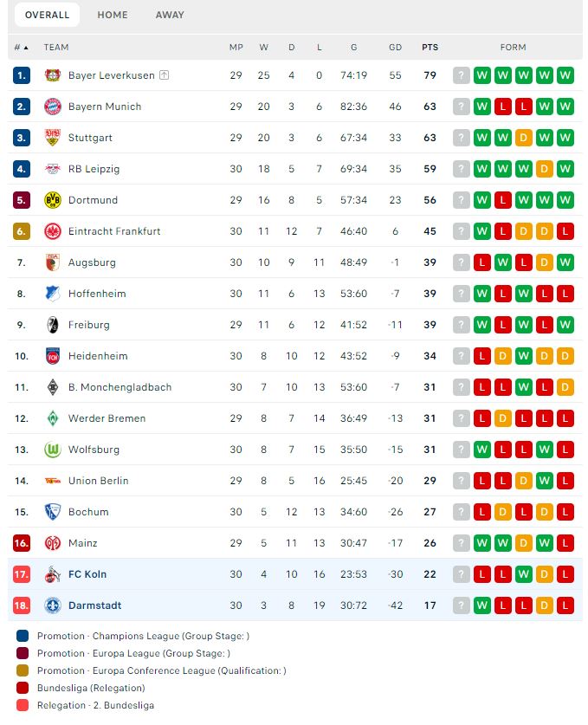
Task: Sort table by the rank # column
Action: point(21,48)
